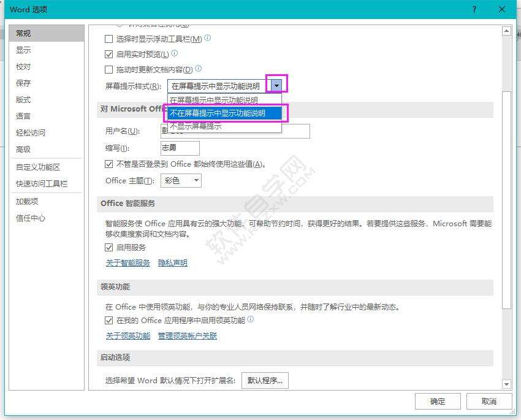The height and width of the screenshot is (420, 521).
Task: Open the 版式 category
Action: point(47,100)
